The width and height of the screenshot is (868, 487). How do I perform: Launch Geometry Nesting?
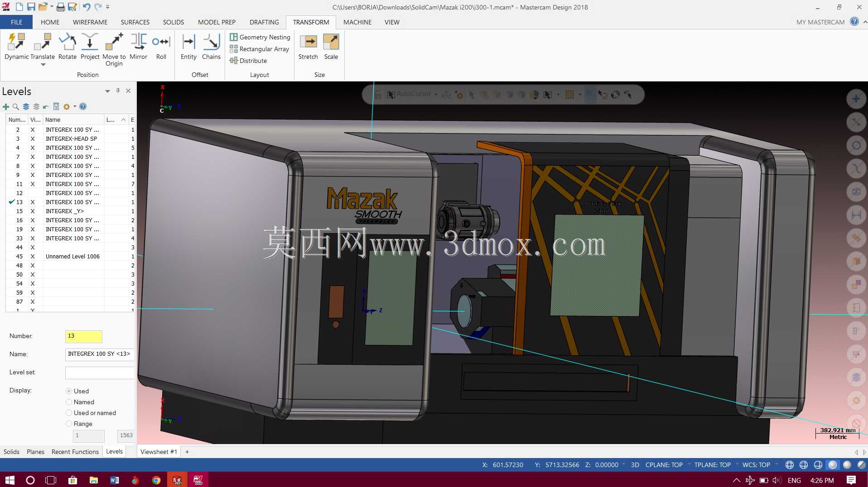click(260, 37)
